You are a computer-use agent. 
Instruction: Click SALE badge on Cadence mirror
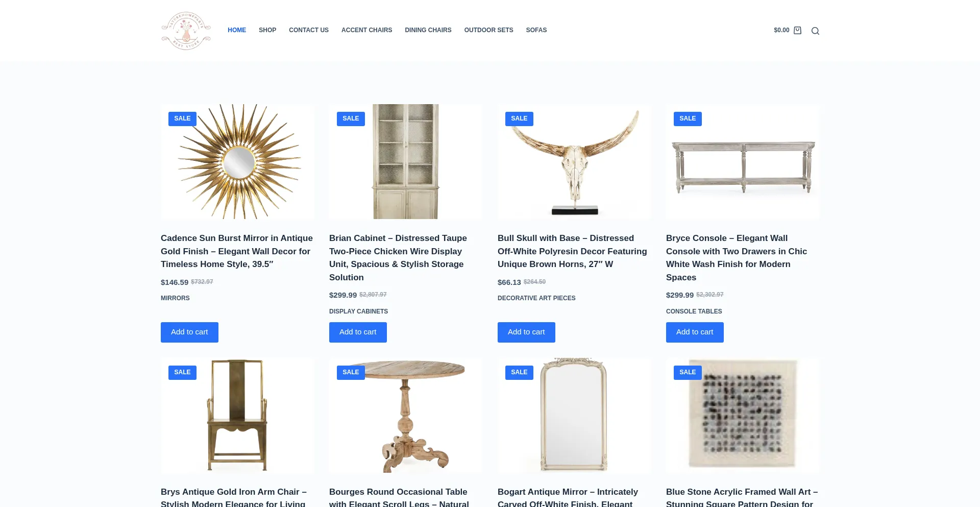(x=182, y=118)
